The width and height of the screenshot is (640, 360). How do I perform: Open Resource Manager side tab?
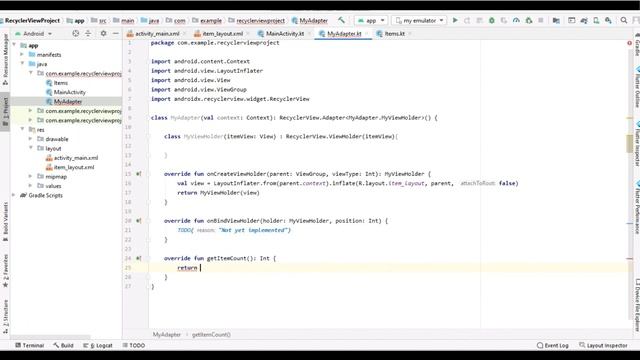(5, 59)
